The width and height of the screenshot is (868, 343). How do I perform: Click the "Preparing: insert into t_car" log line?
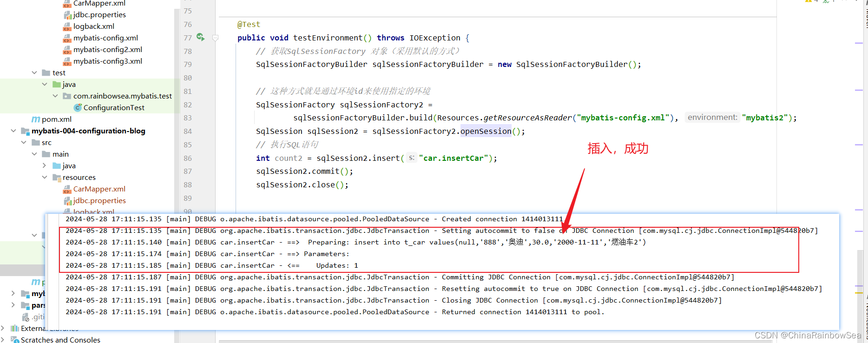pos(356,242)
